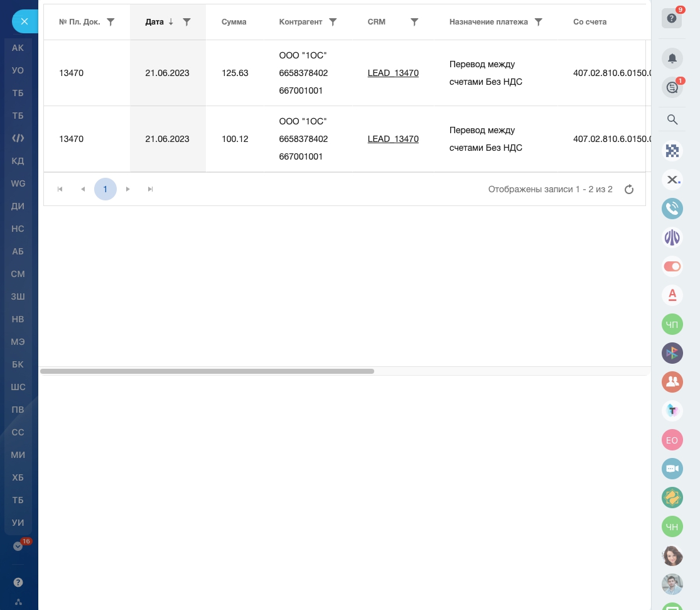Open the КД sidebar item

[18, 161]
